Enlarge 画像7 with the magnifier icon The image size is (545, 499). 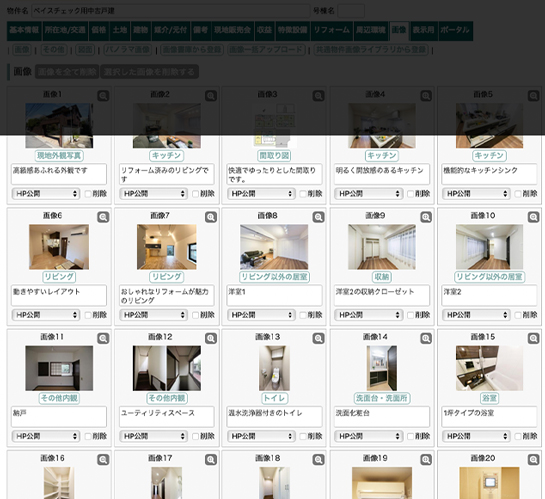coord(211,217)
